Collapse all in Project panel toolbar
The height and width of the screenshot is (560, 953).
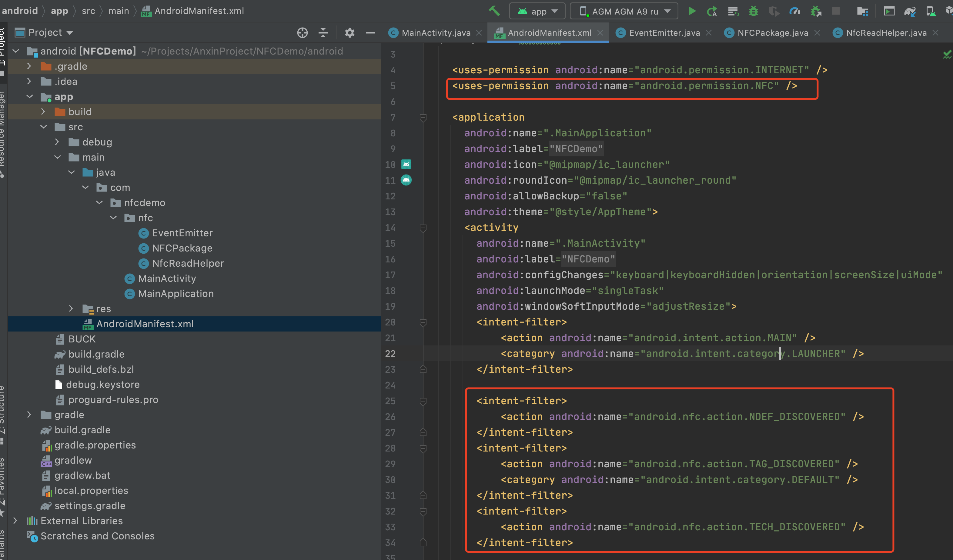323,33
